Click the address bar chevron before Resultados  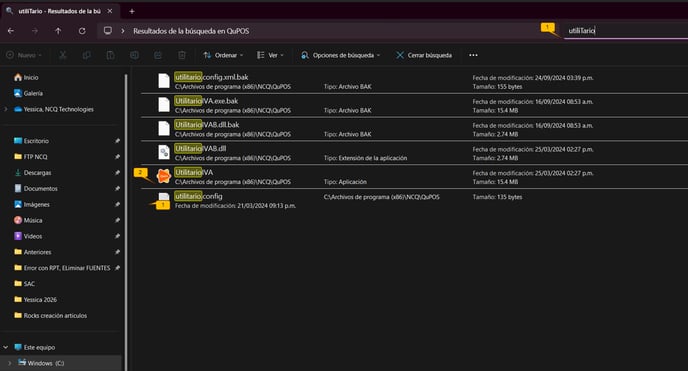[x=123, y=31]
